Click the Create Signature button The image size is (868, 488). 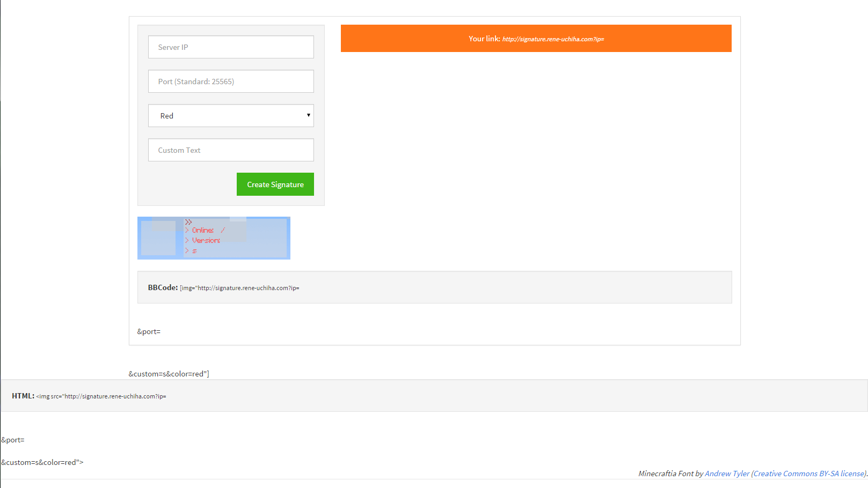point(275,184)
